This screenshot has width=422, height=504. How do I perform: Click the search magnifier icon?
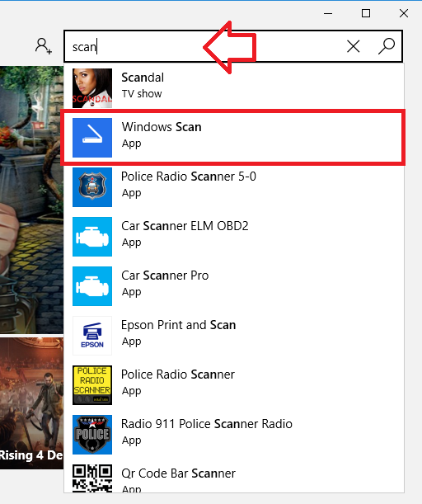(x=387, y=46)
